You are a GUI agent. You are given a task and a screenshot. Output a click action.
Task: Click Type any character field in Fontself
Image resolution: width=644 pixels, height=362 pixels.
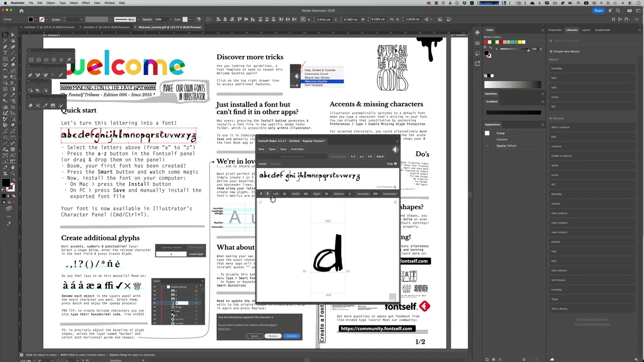292,156
